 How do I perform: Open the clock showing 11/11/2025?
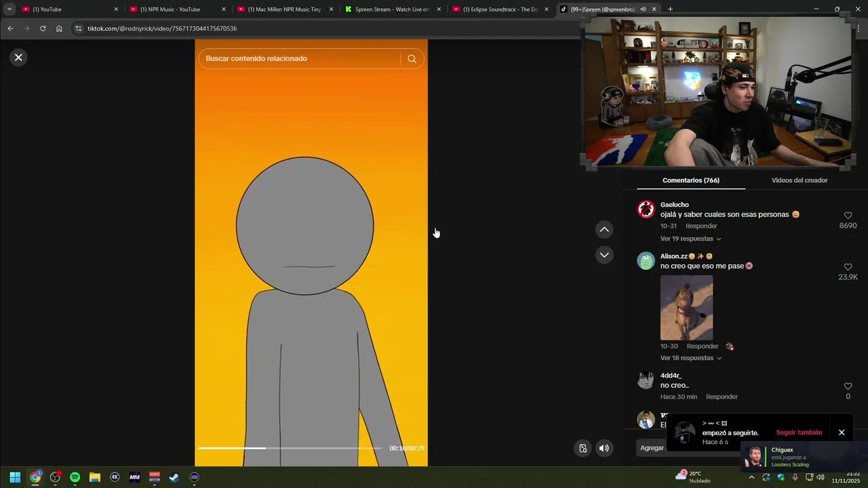[846, 477]
